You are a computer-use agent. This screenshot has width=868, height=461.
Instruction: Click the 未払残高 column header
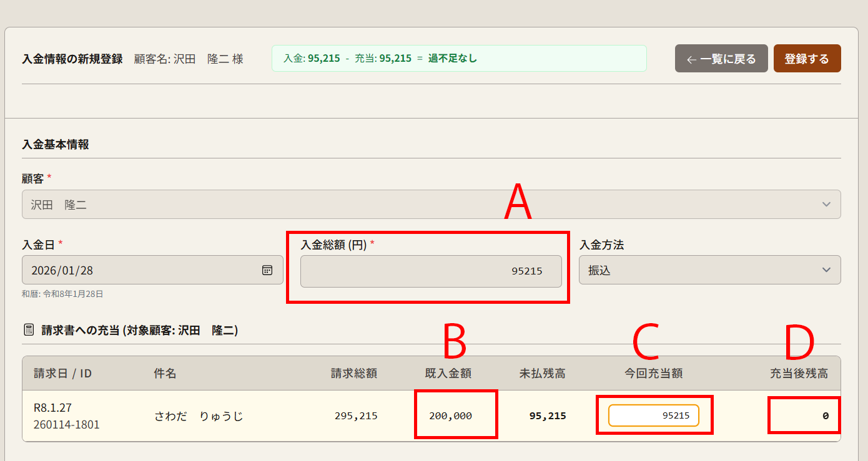[542, 374]
